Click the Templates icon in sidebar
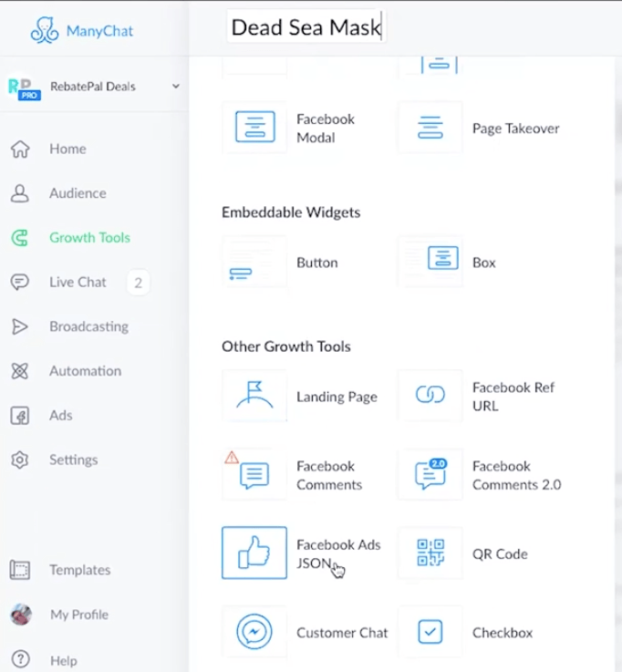The width and height of the screenshot is (622, 672). click(x=20, y=570)
